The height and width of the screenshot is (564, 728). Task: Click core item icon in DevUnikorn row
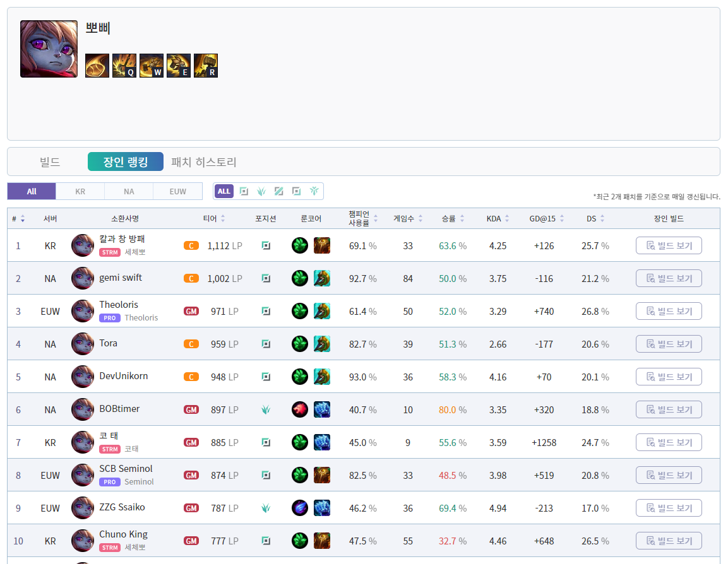(322, 377)
